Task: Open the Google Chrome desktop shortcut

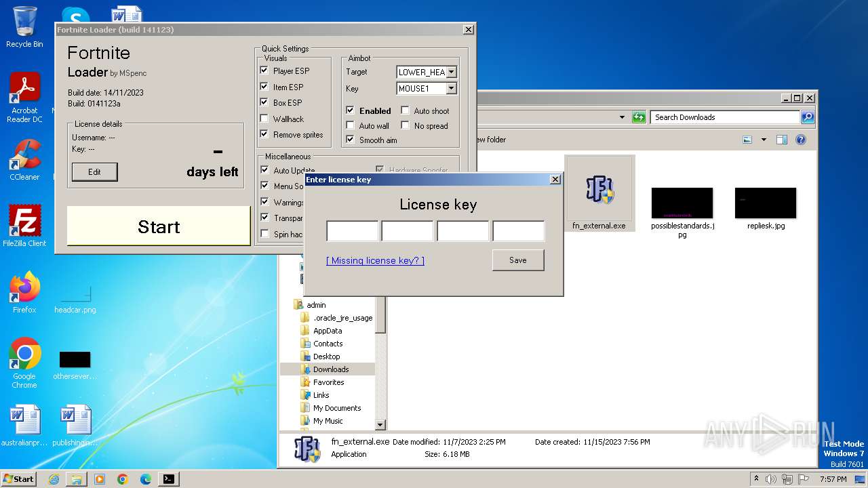Action: pos(24,363)
